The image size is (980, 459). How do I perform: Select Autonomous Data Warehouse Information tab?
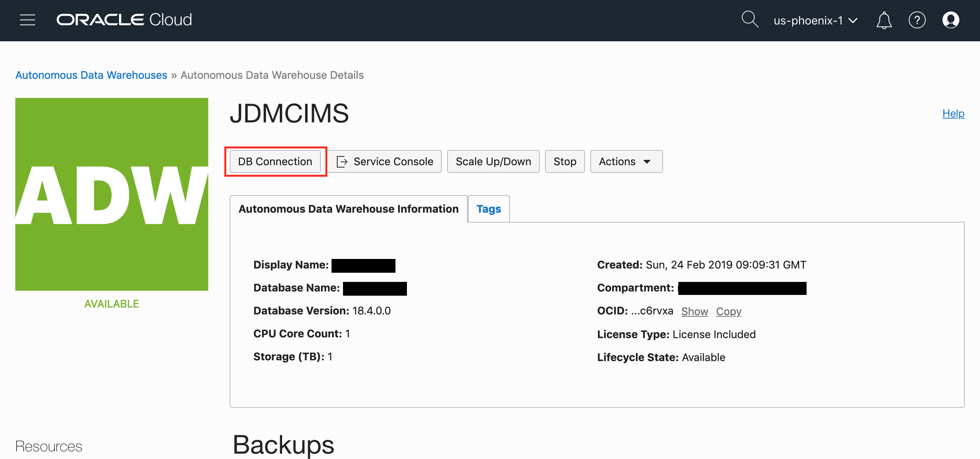coord(348,209)
